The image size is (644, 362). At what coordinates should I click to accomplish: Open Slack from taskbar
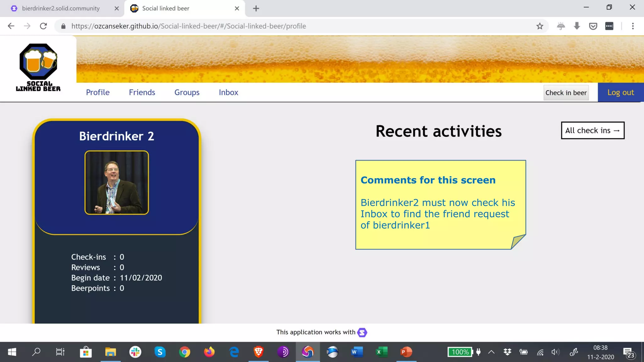pyautogui.click(x=135, y=352)
